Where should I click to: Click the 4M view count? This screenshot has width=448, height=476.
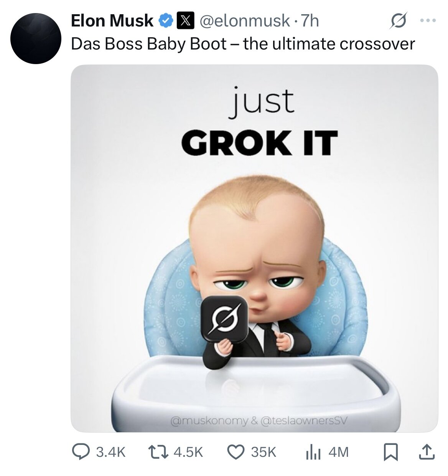point(339,452)
